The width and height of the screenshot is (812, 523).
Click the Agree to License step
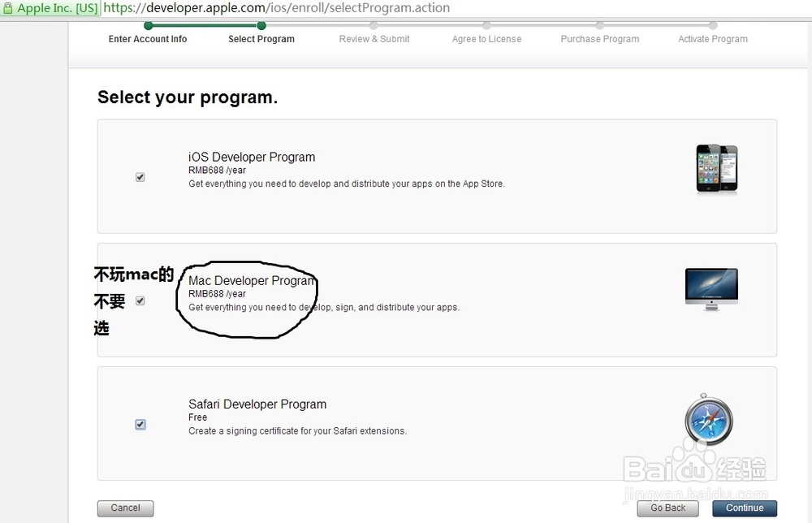[x=486, y=39]
